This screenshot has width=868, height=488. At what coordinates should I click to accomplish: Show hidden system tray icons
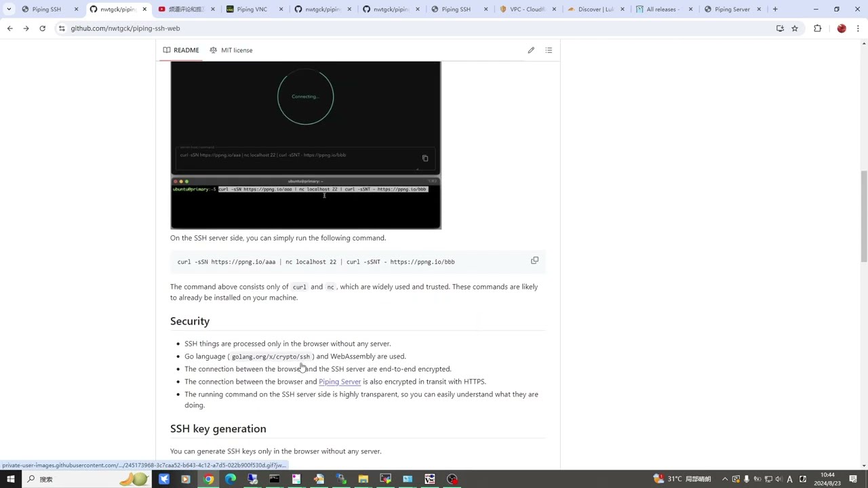coord(724,479)
